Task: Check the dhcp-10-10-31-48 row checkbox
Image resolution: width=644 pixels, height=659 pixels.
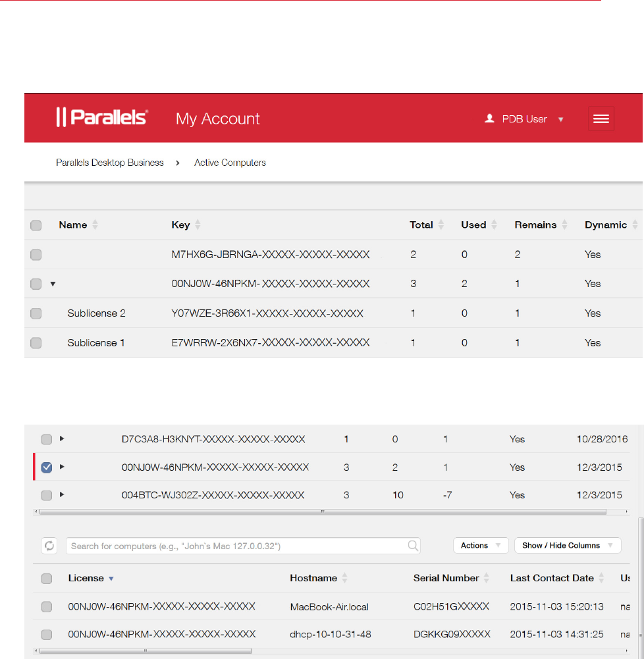Action: click(x=47, y=634)
